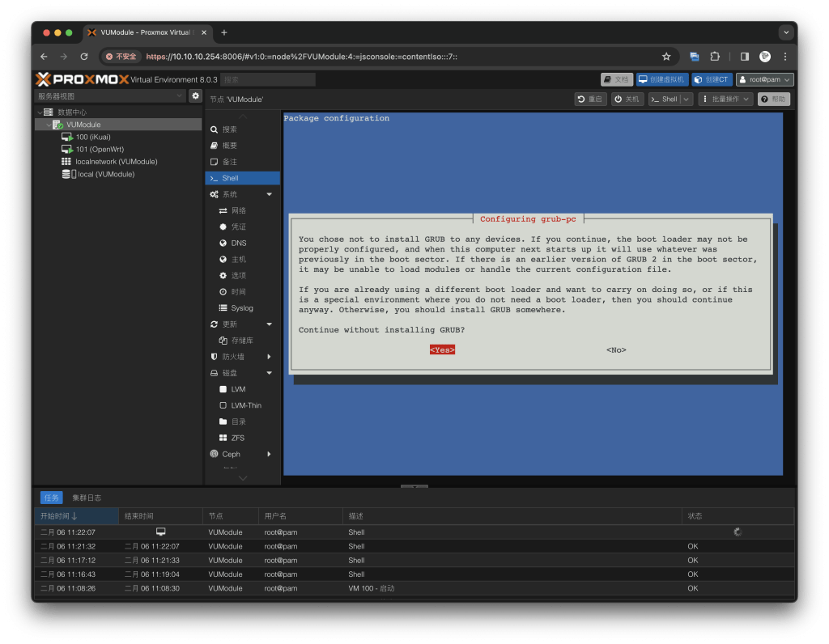Select VM 100 (iKuai) in tree

pyautogui.click(x=92, y=137)
